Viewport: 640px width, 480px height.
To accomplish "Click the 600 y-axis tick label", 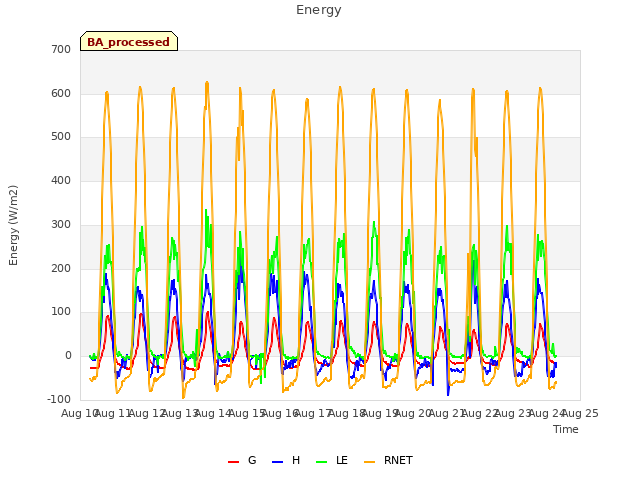I will click(61, 93).
